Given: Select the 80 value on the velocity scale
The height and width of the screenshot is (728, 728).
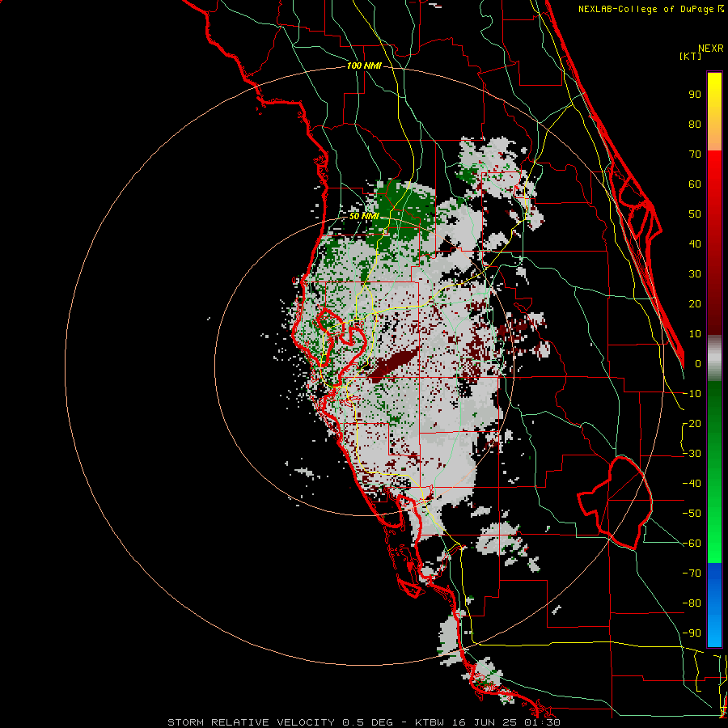Looking at the screenshot, I should click(695, 125).
